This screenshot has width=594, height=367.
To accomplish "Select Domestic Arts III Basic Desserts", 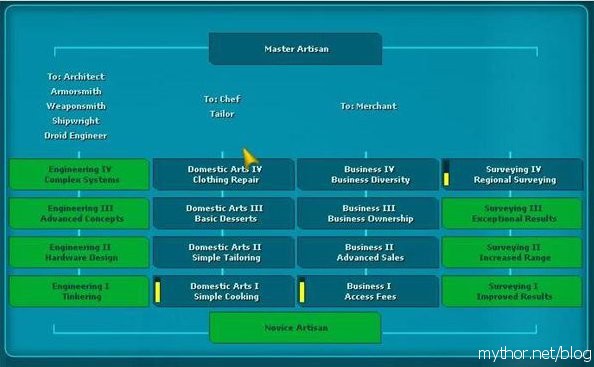I will [224, 213].
